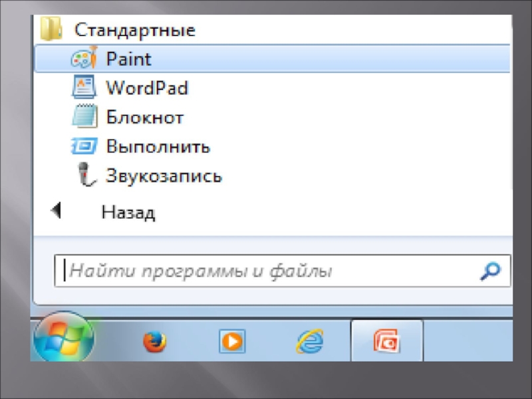Click the back arrow beside Назад

[x=57, y=211]
